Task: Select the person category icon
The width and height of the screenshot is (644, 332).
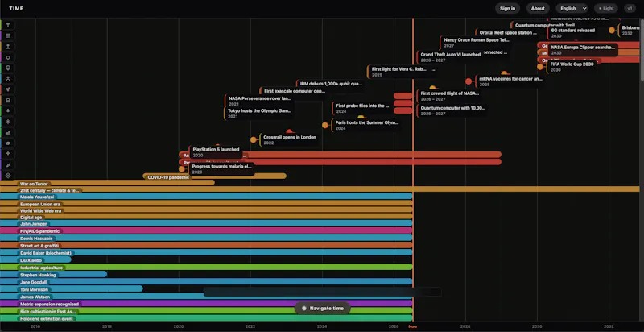Action: (8, 78)
